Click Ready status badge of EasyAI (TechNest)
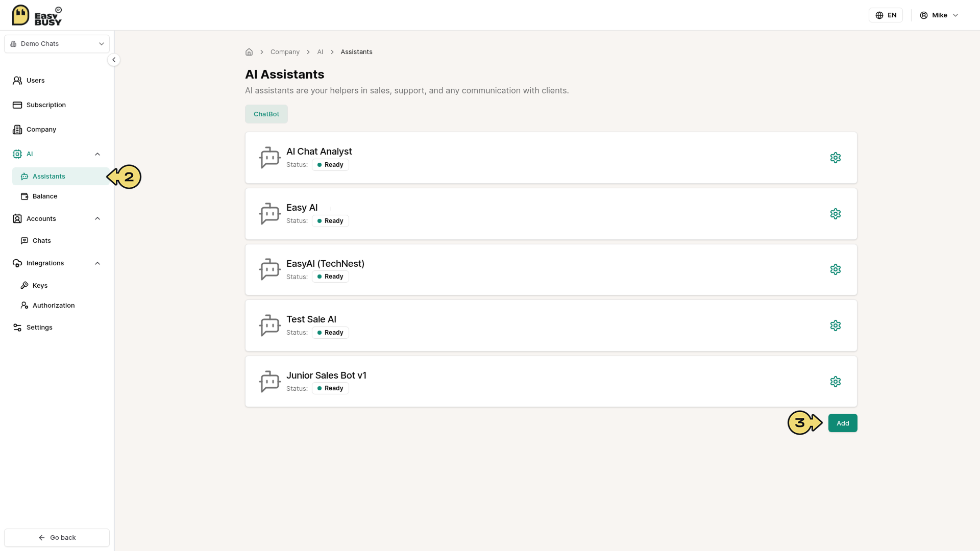 (330, 277)
